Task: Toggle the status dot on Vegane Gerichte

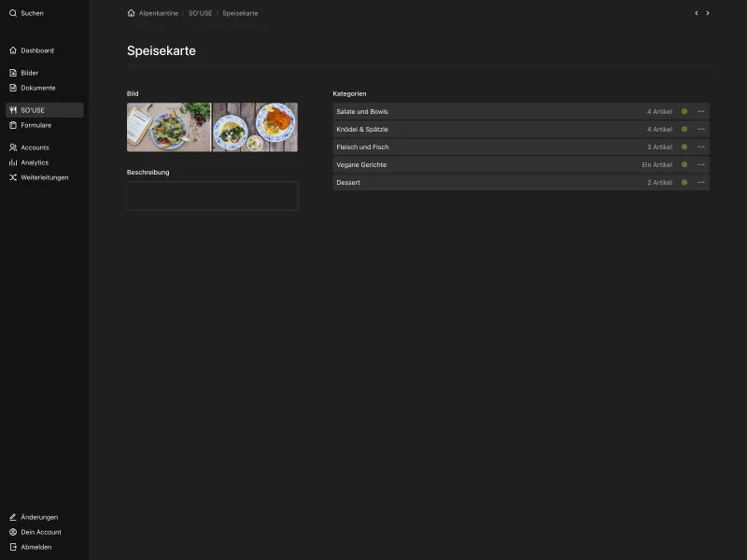Action: (x=685, y=164)
